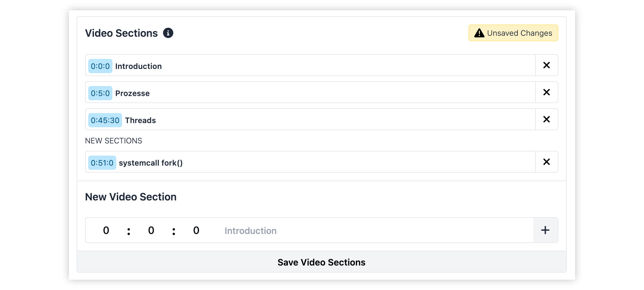This screenshot has height=290, width=644.
Task: Delete the systemcall fork() section with X
Action: point(546,162)
